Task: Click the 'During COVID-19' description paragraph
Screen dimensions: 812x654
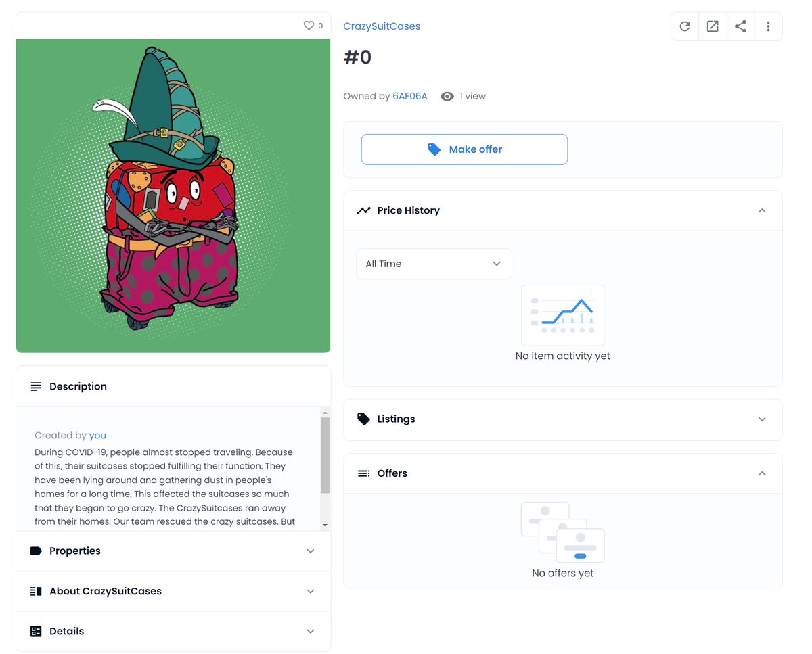Action: point(164,487)
